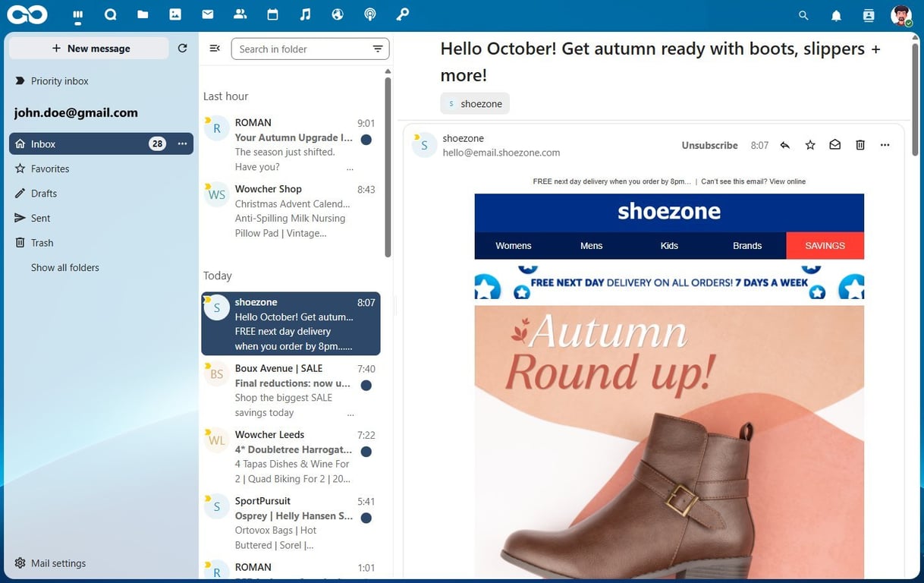Image resolution: width=924 pixels, height=583 pixels.
Task: Open the Favorites folder
Action: pyautogui.click(x=101, y=169)
